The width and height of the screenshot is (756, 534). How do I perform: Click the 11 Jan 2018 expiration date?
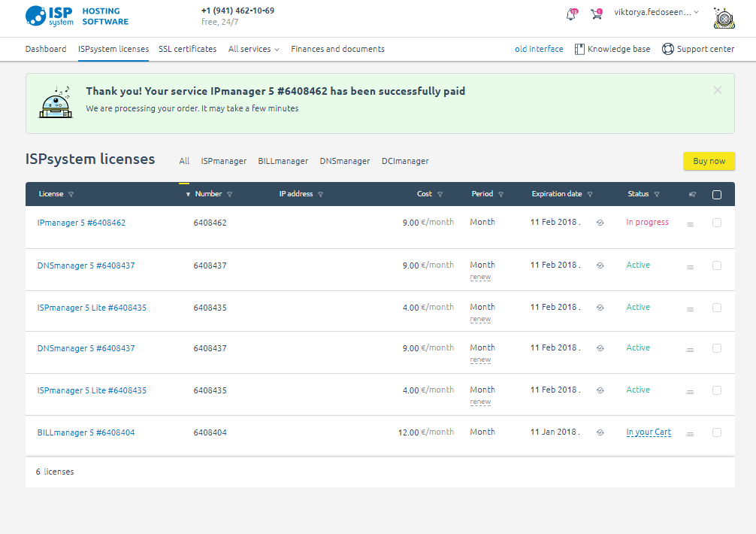pyautogui.click(x=555, y=432)
